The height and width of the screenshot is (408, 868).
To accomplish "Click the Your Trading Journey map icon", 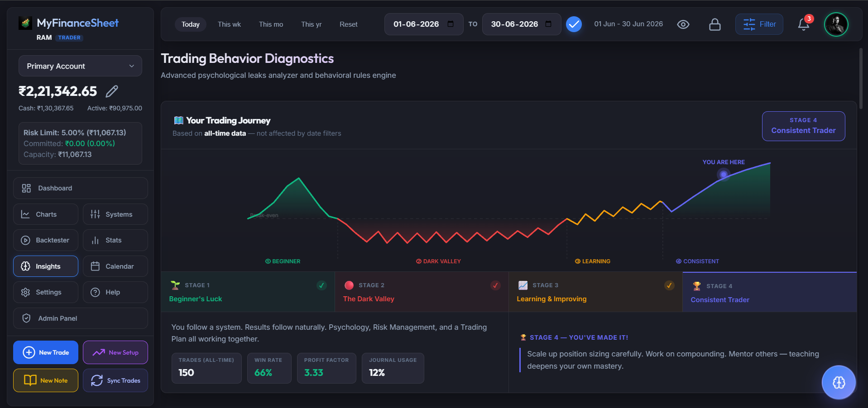I will pos(179,120).
